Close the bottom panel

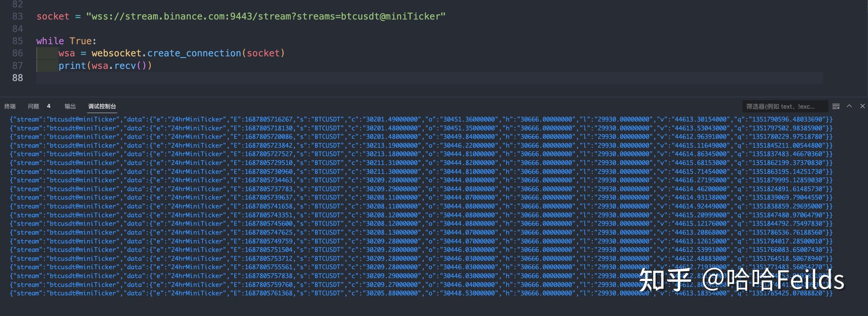(862, 106)
